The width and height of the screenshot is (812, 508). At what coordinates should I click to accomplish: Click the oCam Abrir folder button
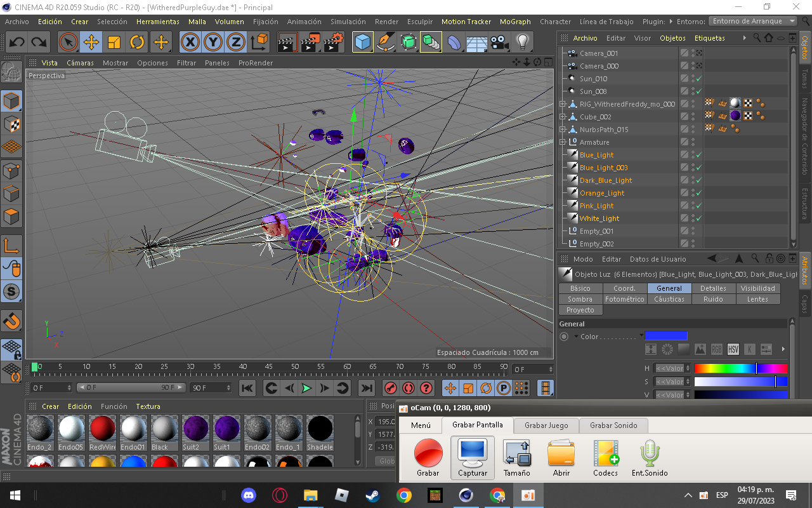(561, 458)
